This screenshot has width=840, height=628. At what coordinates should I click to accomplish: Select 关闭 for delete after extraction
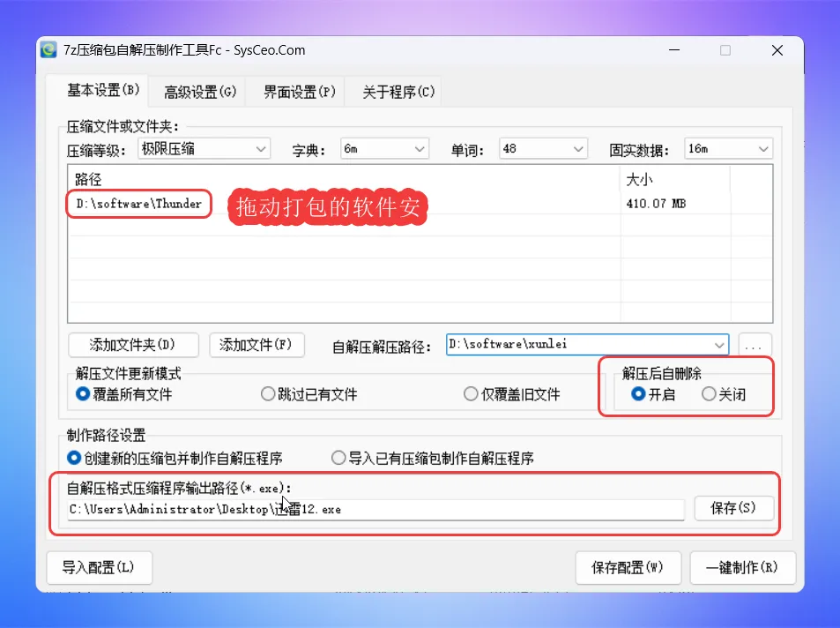[x=709, y=394]
